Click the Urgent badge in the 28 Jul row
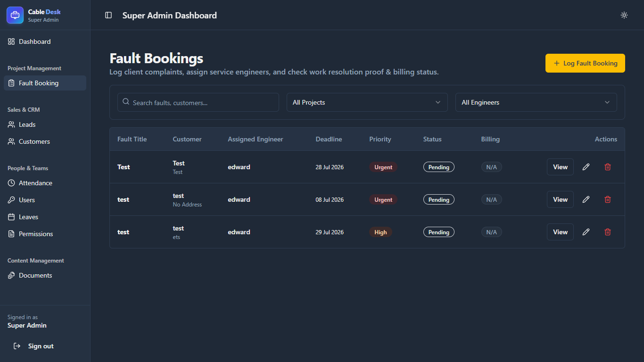The image size is (644, 362). click(x=383, y=167)
